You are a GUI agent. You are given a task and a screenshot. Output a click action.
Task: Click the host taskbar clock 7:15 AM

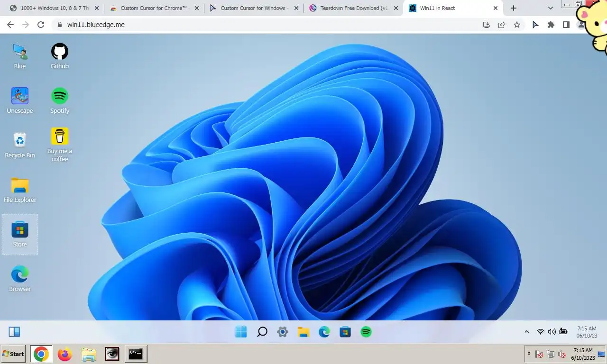(x=583, y=354)
